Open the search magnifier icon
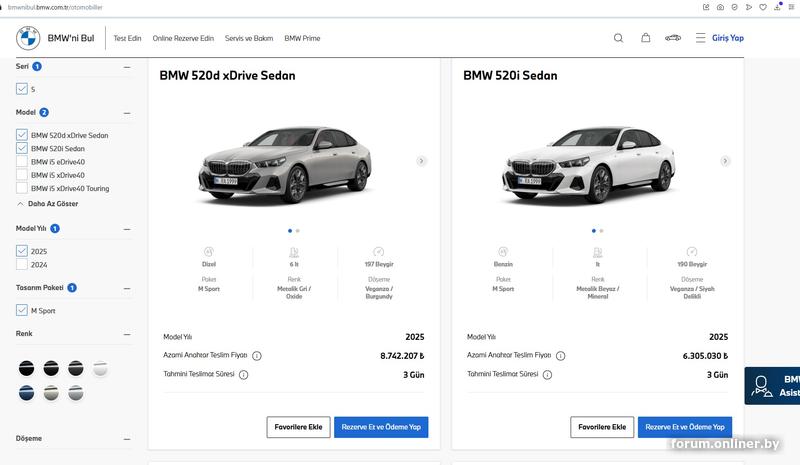The height and width of the screenshot is (465, 800). [x=618, y=38]
